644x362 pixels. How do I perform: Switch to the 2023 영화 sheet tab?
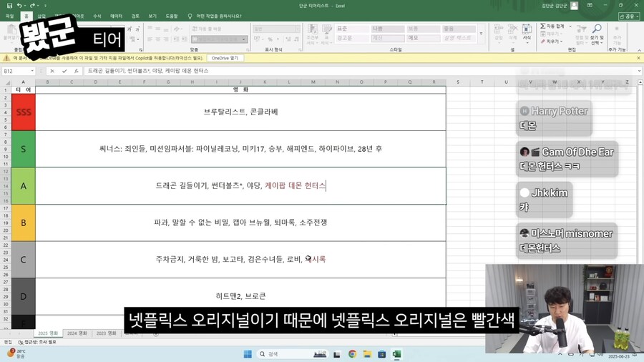107,333
